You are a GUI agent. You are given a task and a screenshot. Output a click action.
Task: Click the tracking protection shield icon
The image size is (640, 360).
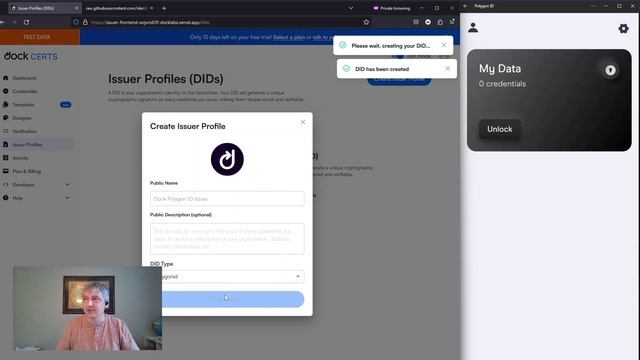[76, 22]
